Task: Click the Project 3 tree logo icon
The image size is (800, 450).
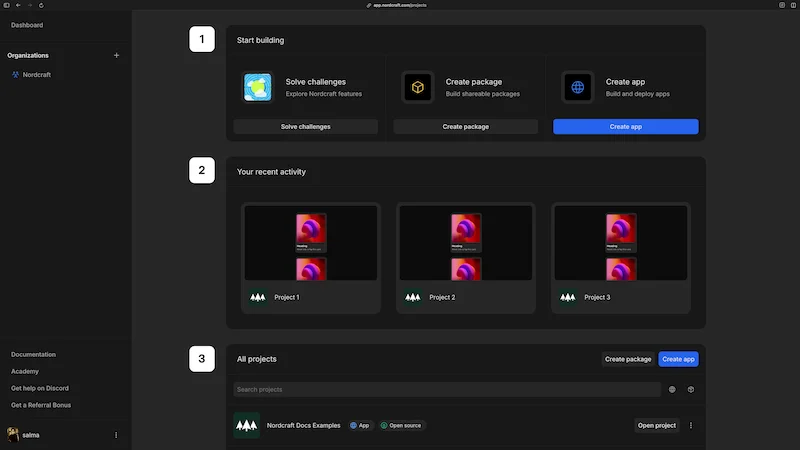Action: (568, 297)
